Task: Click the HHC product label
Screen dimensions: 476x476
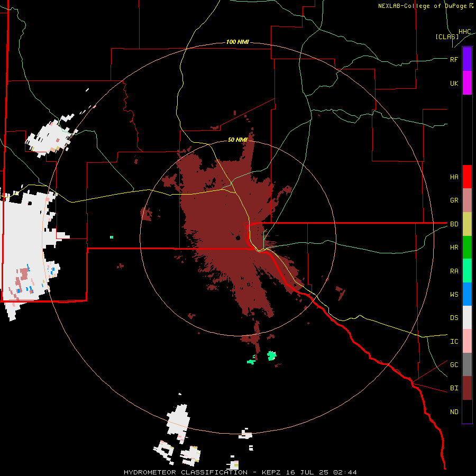Action: [465, 32]
